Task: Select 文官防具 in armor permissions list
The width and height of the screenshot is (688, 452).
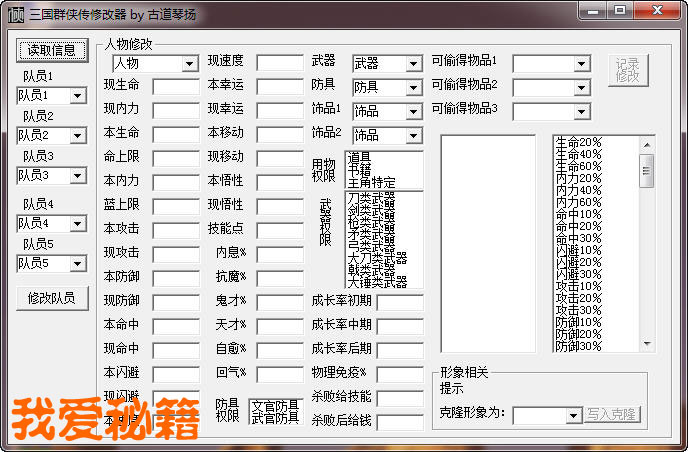Action: tap(275, 406)
